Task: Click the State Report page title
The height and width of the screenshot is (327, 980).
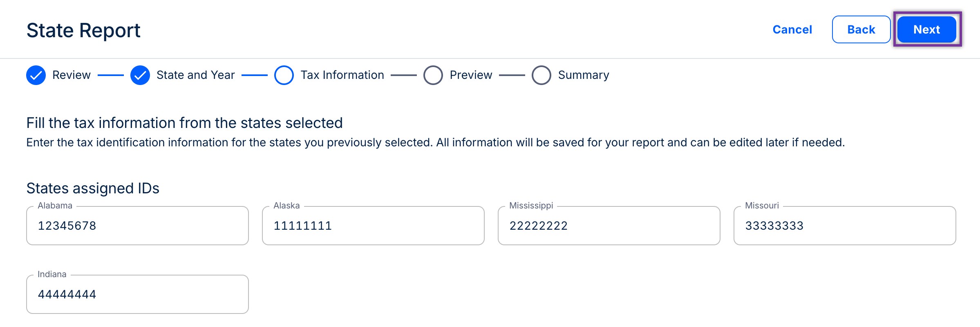Action: pyautogui.click(x=83, y=31)
